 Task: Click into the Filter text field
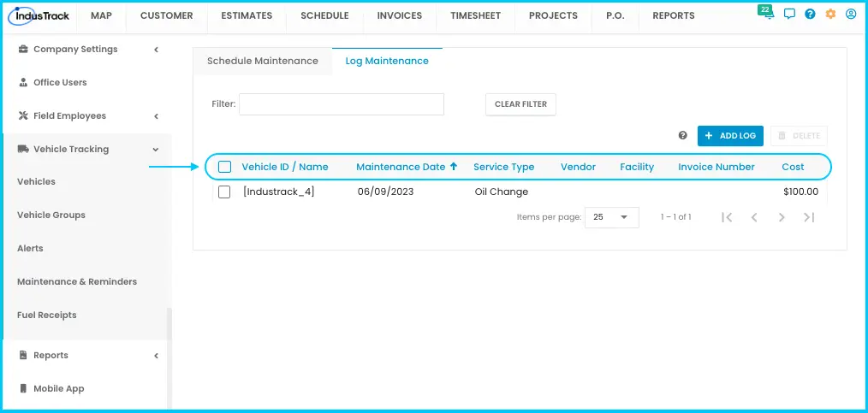(342, 104)
